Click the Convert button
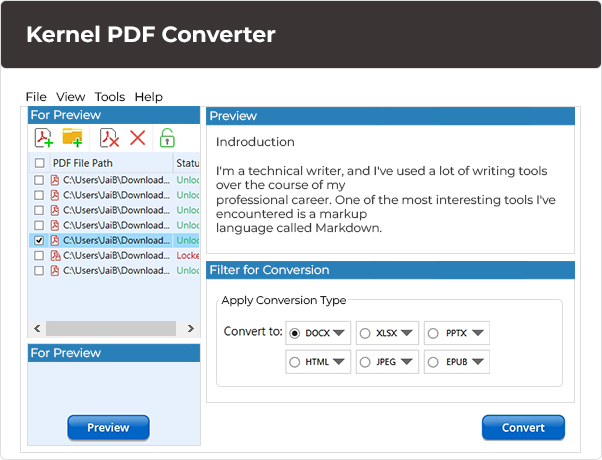 point(523,427)
